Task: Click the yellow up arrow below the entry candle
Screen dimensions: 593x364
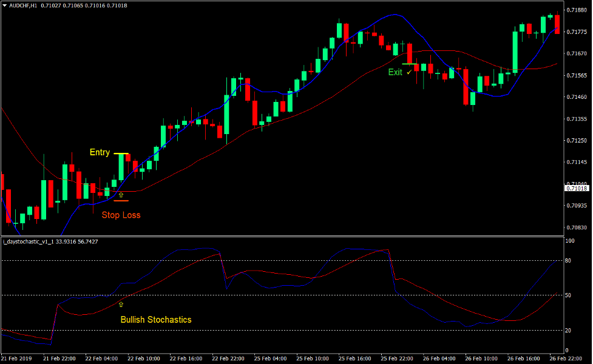Action: click(x=121, y=195)
